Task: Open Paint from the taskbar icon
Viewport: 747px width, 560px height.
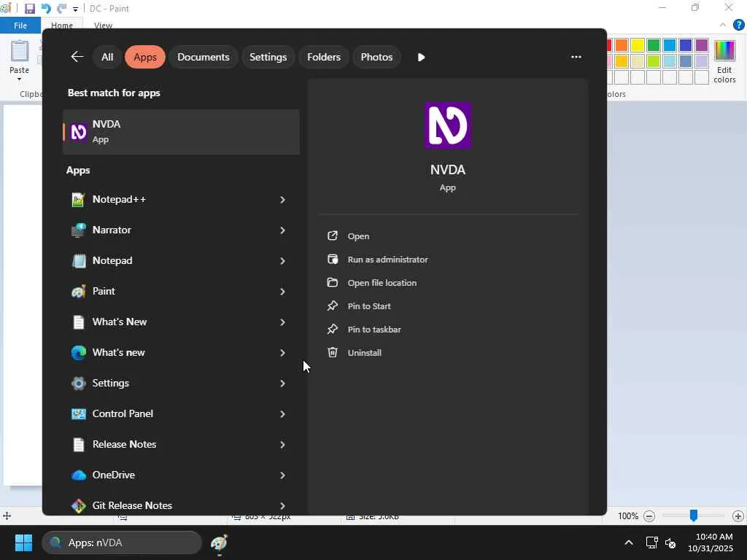Action: coord(219,542)
